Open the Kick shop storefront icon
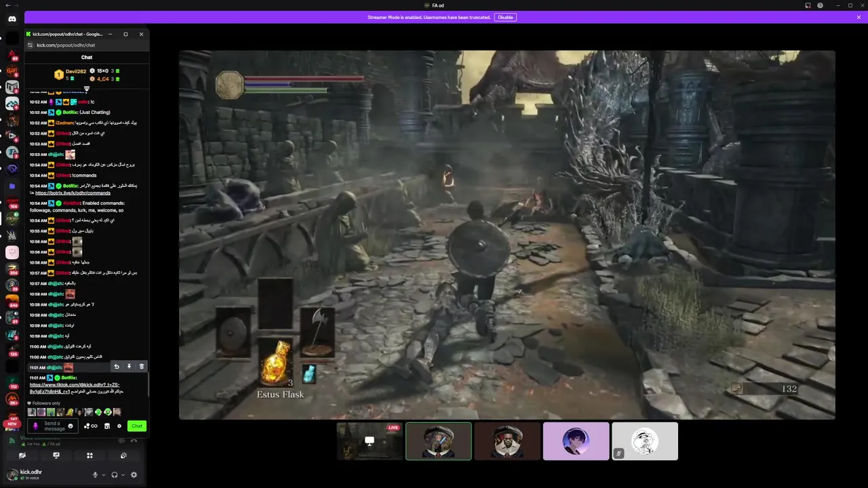The width and height of the screenshot is (868, 488). point(106,426)
